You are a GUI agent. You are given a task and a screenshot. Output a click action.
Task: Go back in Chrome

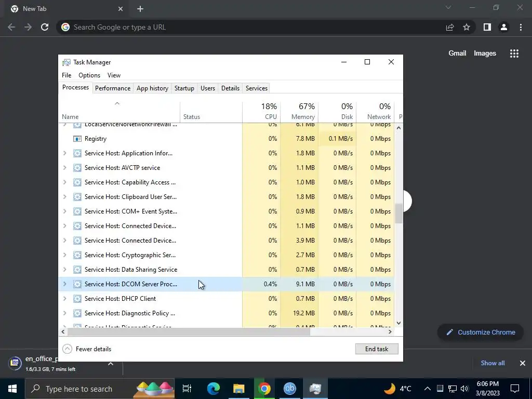pos(11,27)
